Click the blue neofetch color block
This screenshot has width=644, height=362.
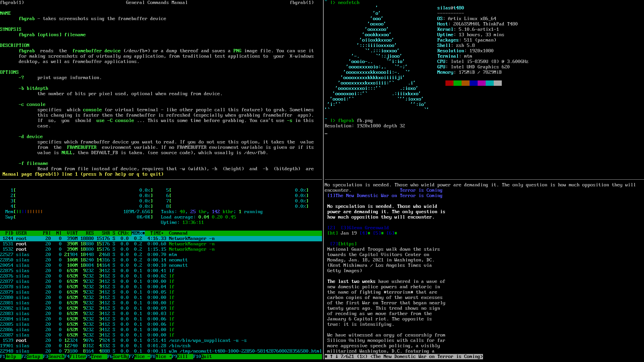pyautogui.click(x=473, y=83)
